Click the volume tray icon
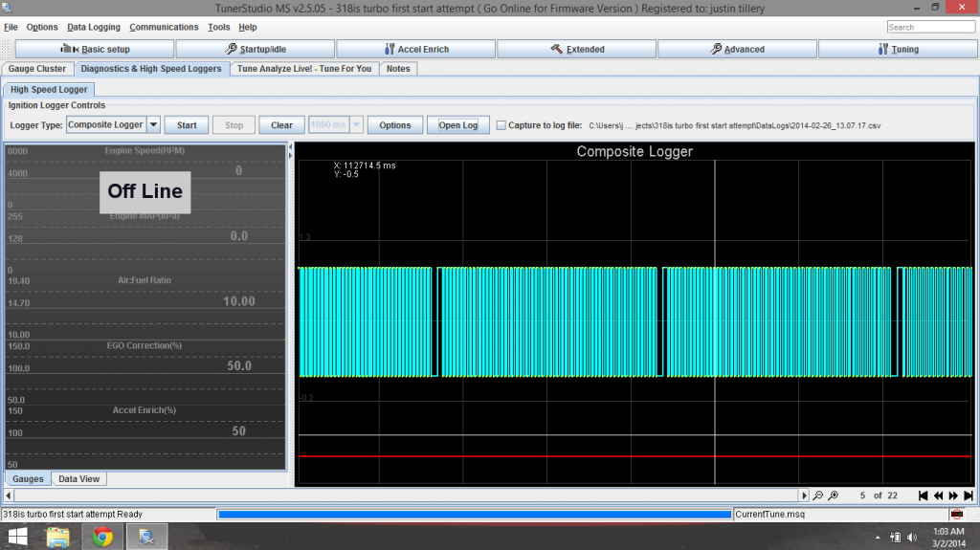 click(x=912, y=538)
